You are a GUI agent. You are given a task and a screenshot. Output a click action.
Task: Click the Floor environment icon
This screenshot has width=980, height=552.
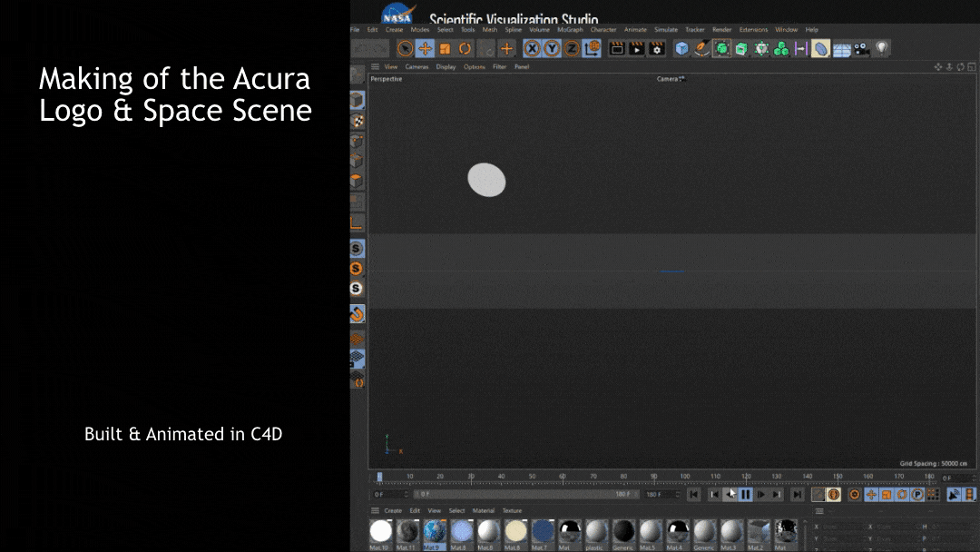point(842,49)
